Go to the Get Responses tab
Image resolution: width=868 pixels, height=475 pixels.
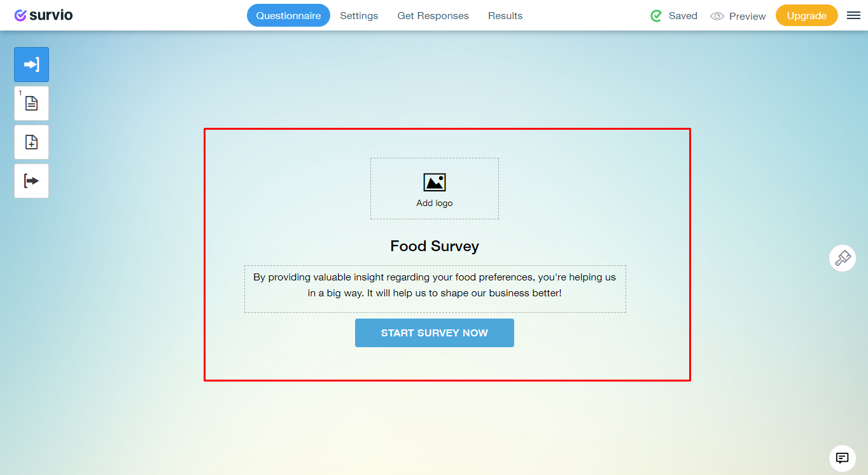point(433,16)
